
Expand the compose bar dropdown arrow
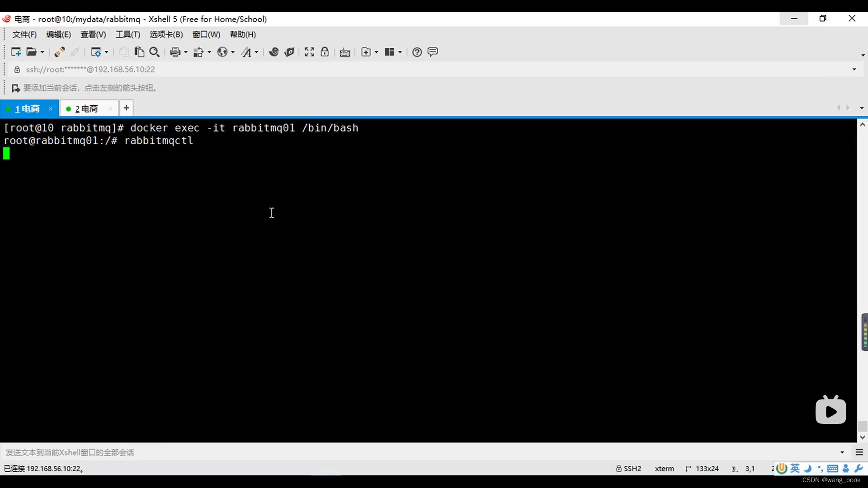(842, 452)
